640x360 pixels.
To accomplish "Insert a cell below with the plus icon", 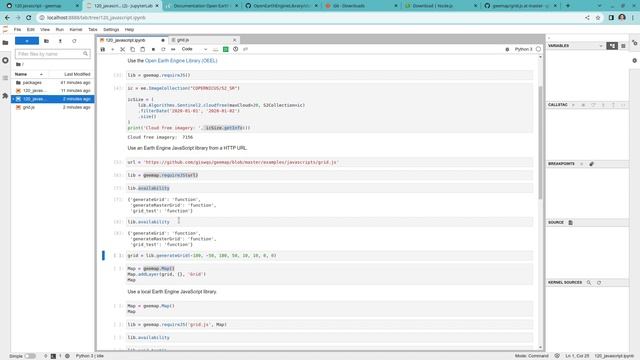I will (x=112, y=49).
